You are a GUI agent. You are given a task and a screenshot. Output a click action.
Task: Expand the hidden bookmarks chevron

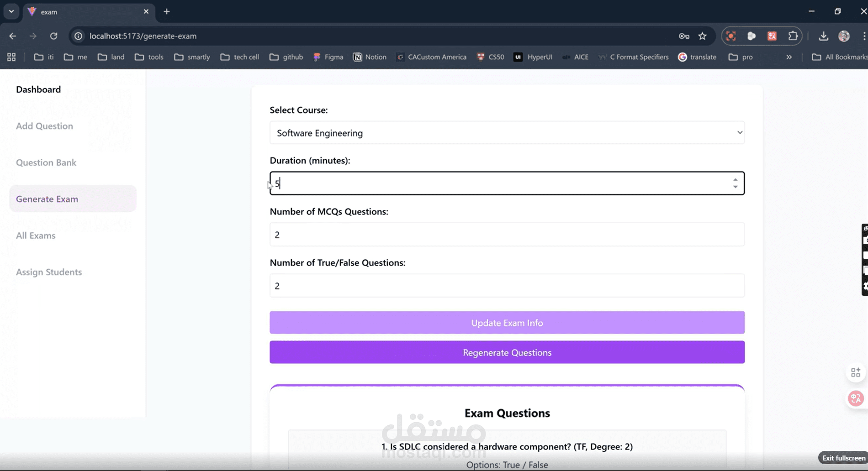point(789,57)
